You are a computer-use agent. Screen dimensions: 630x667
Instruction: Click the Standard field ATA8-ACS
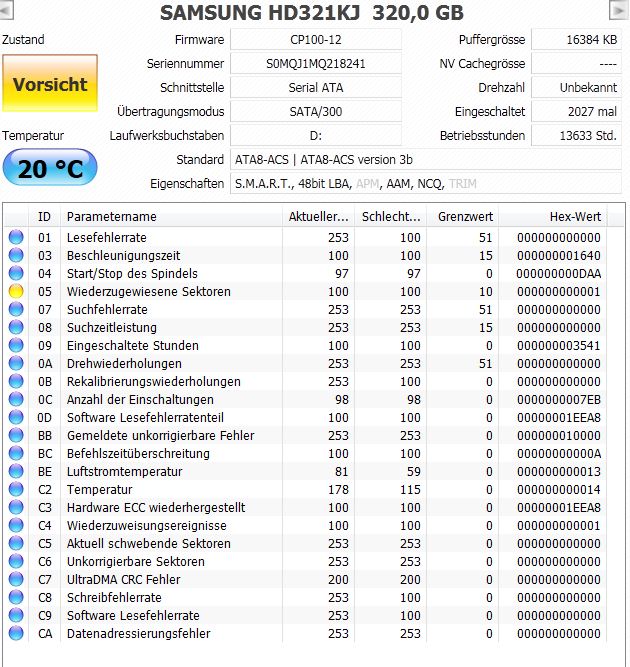pos(426,160)
